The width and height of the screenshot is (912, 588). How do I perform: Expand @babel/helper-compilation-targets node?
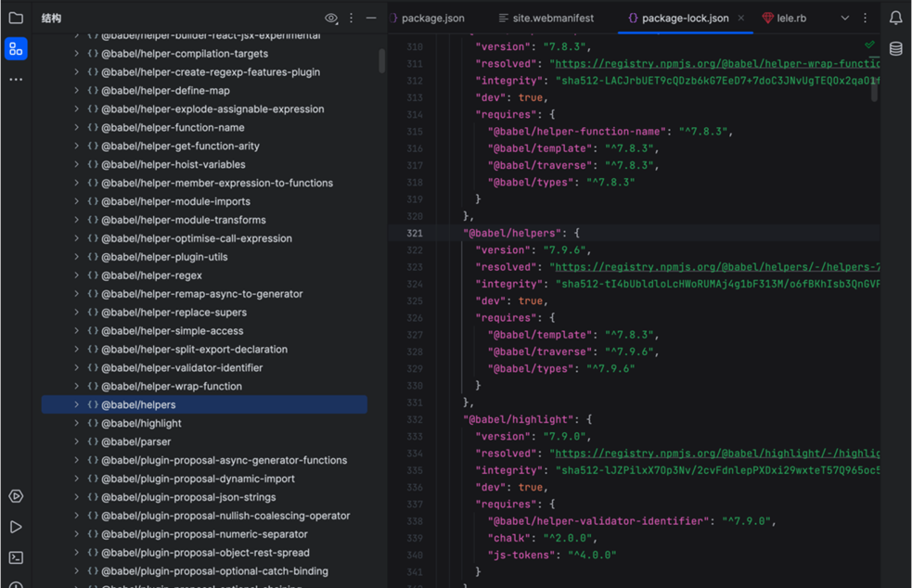pos(76,54)
